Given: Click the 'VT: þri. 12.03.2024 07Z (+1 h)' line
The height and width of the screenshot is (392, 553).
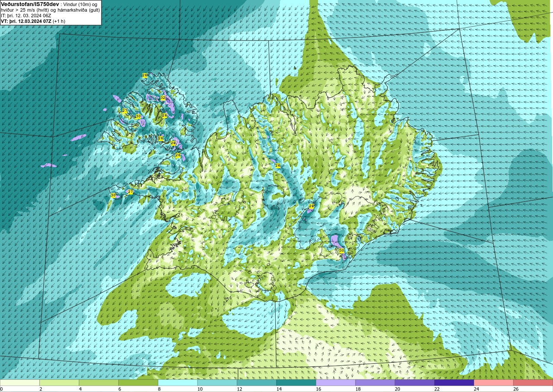Looking at the screenshot, I should (33, 21).
